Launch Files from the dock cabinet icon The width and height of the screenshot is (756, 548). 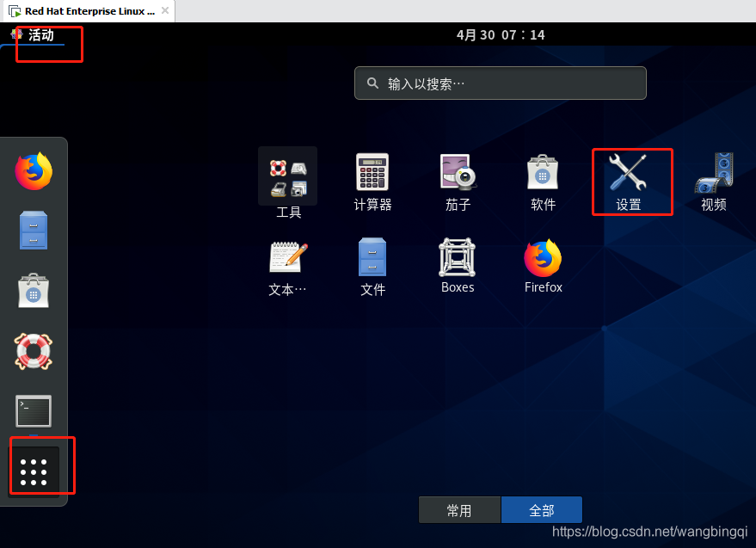[x=34, y=230]
